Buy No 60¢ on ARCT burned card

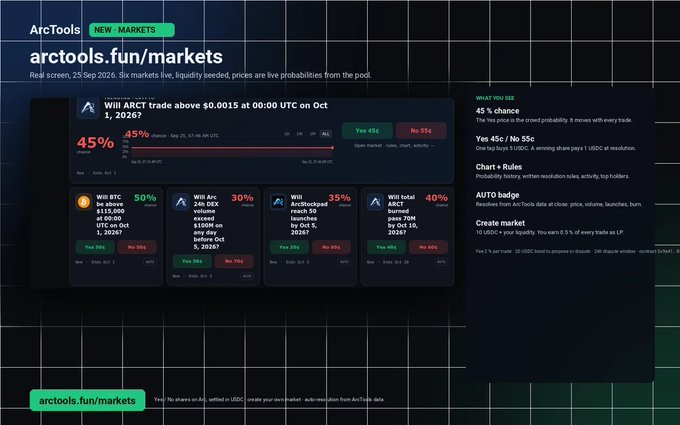428,247
